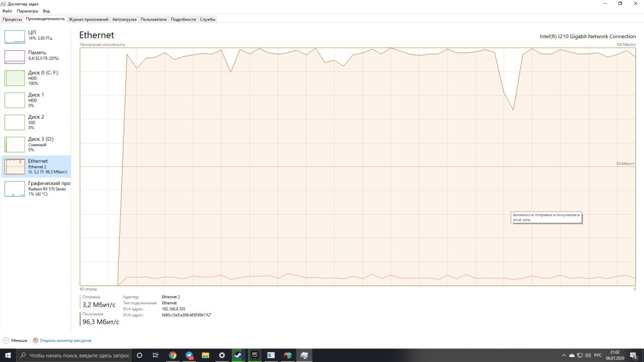Click the Task Manager title bar icon

tap(4, 4)
